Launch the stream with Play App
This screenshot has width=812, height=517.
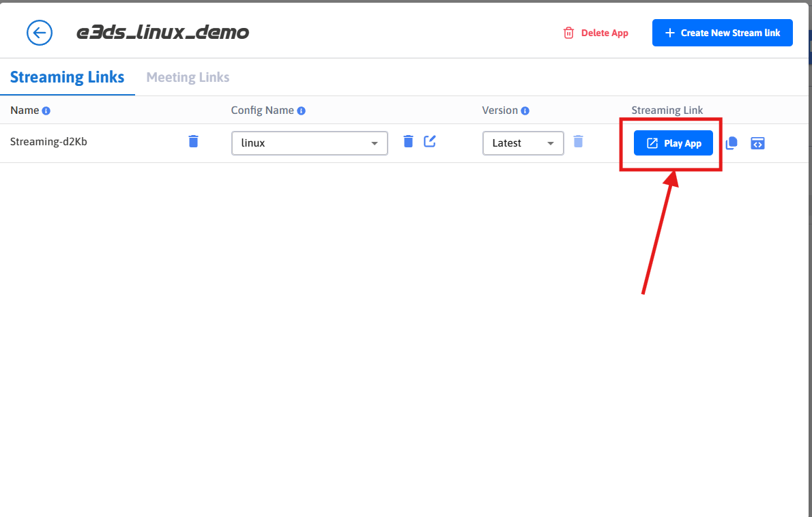coord(673,143)
